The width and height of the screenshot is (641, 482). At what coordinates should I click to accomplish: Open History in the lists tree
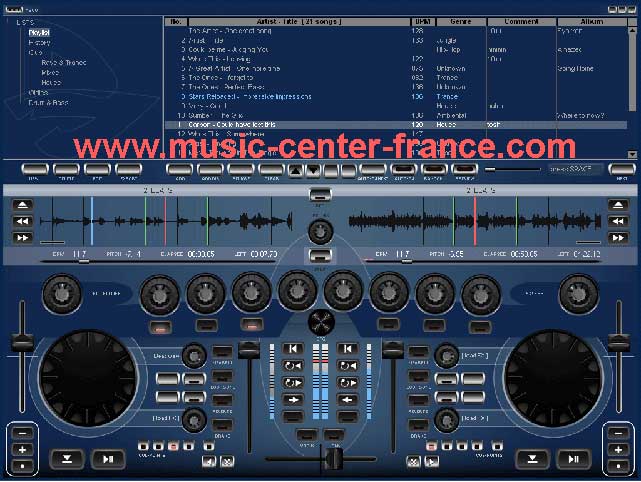pos(39,43)
